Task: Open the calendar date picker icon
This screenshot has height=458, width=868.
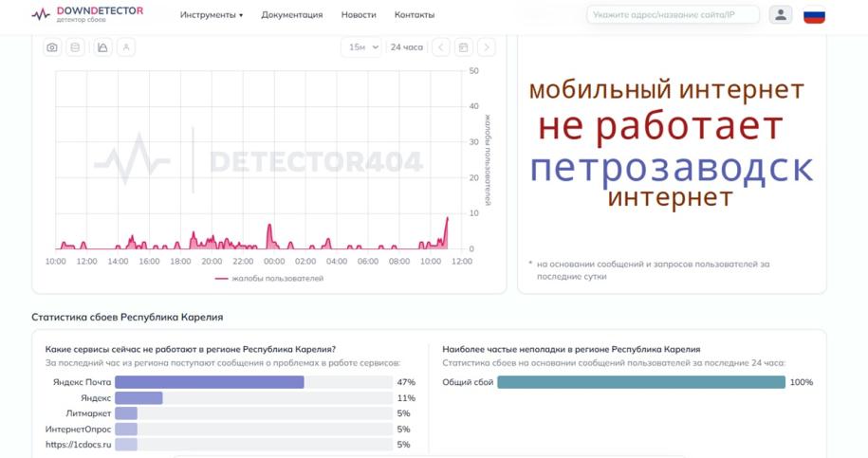Action: [x=463, y=47]
